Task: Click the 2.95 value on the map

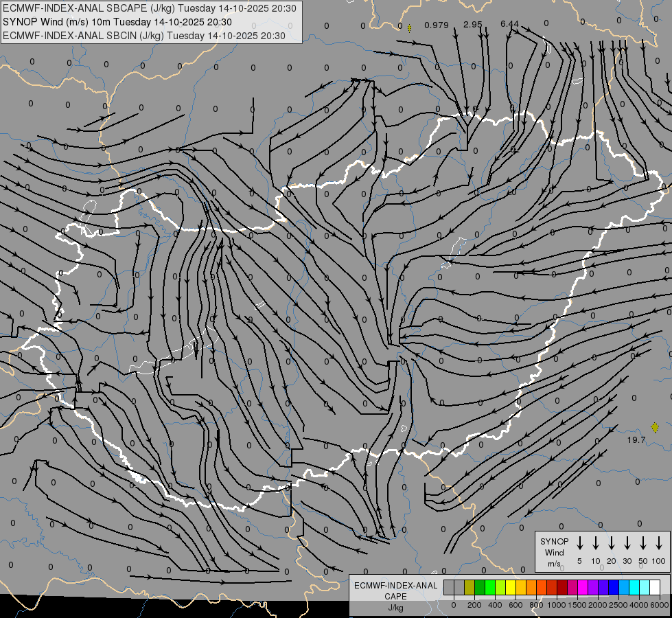Action: coord(473,25)
